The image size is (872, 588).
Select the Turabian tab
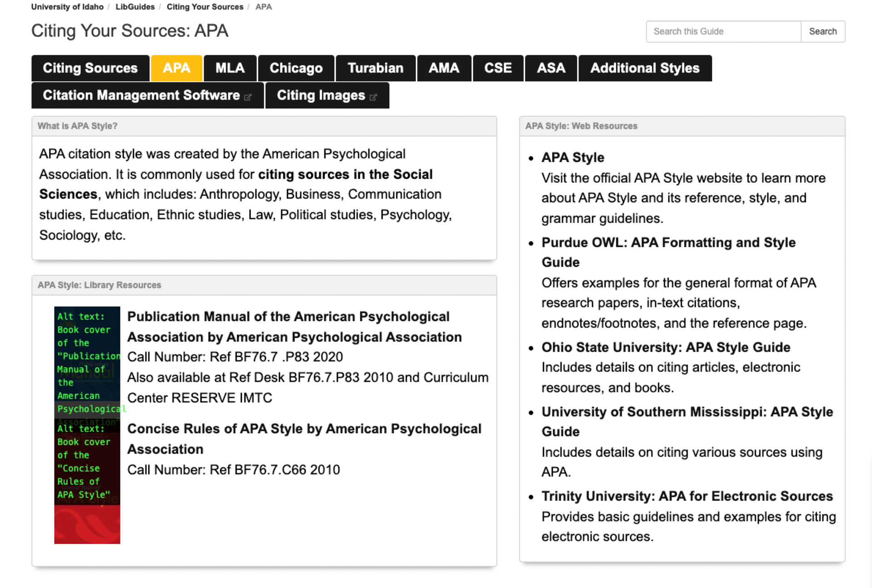click(375, 68)
